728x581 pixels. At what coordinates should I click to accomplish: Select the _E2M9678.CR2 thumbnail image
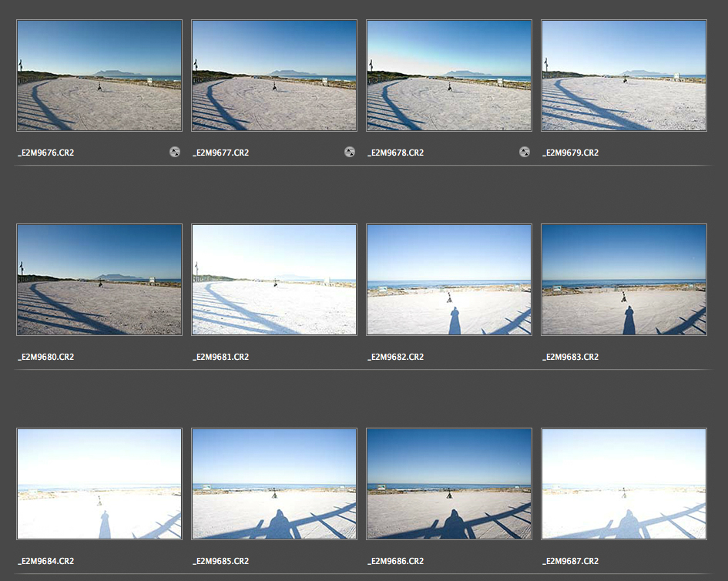(x=449, y=76)
